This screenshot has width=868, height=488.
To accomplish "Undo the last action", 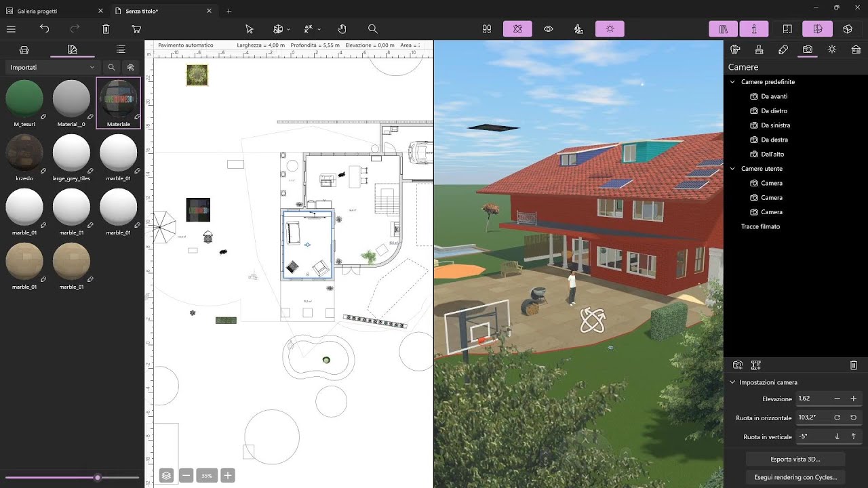I will click(x=44, y=29).
